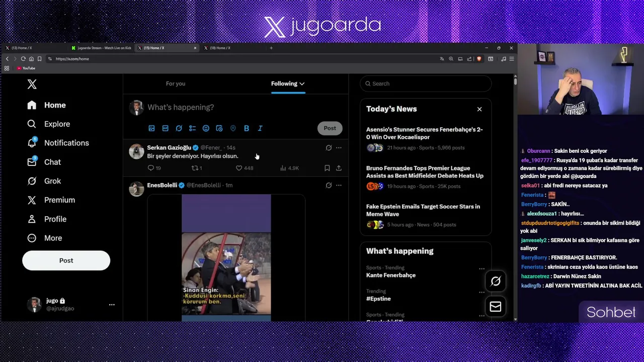This screenshot has height=362, width=644.
Task: Click the Brave shields icon
Action: pos(479,59)
